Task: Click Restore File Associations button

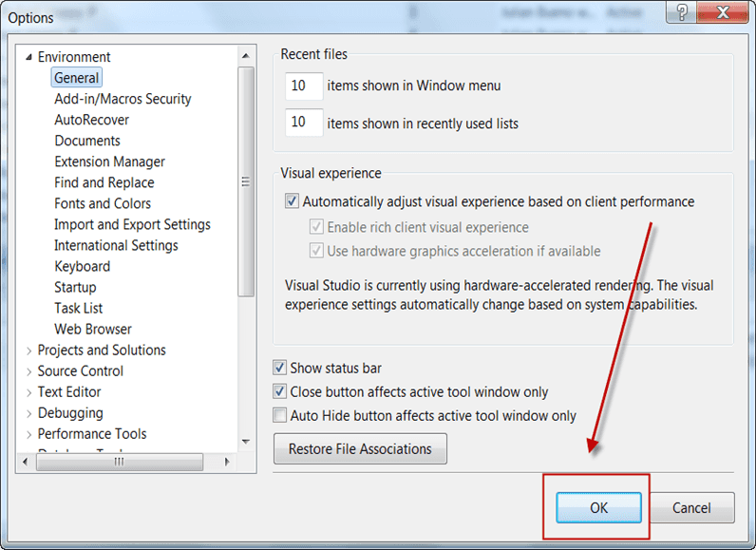Action: [360, 449]
